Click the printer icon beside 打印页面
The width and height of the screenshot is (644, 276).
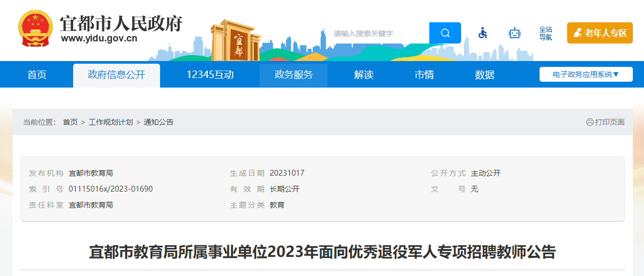[589, 122]
